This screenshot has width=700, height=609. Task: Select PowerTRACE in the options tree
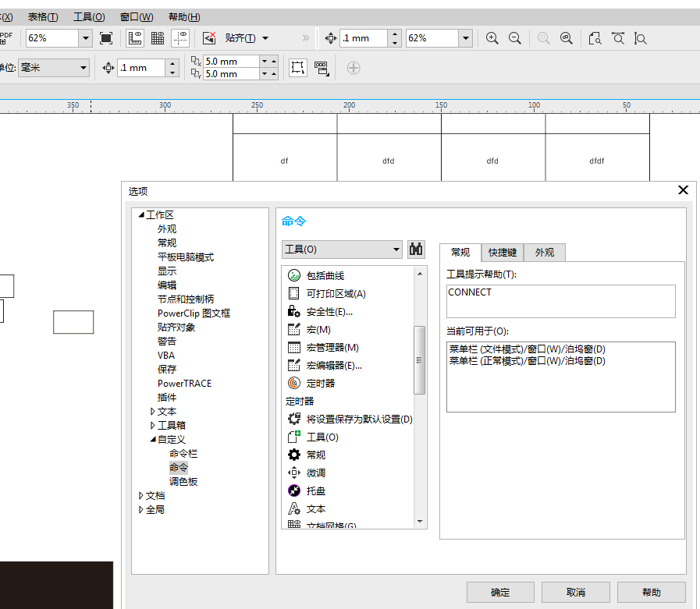click(184, 384)
